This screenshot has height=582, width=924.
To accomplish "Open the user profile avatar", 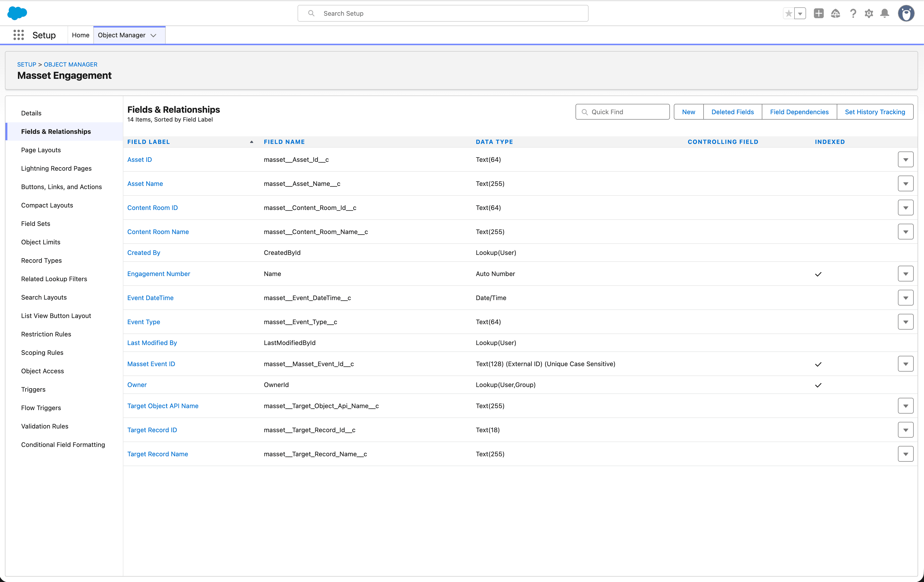I will click(x=906, y=14).
